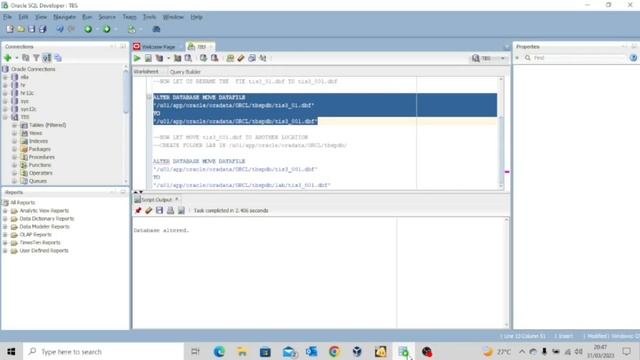
Task: Open Microsoft Edge from taskbar
Action: [x=219, y=351]
